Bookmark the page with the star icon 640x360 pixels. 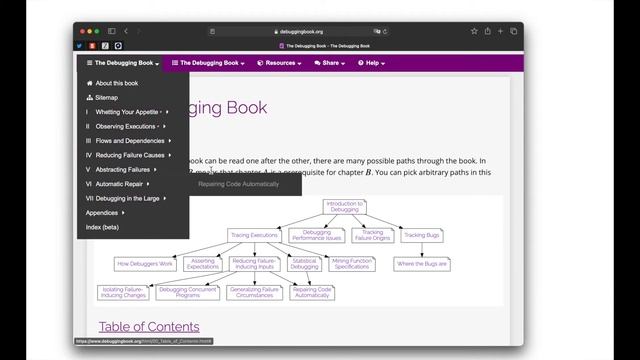[474, 31]
